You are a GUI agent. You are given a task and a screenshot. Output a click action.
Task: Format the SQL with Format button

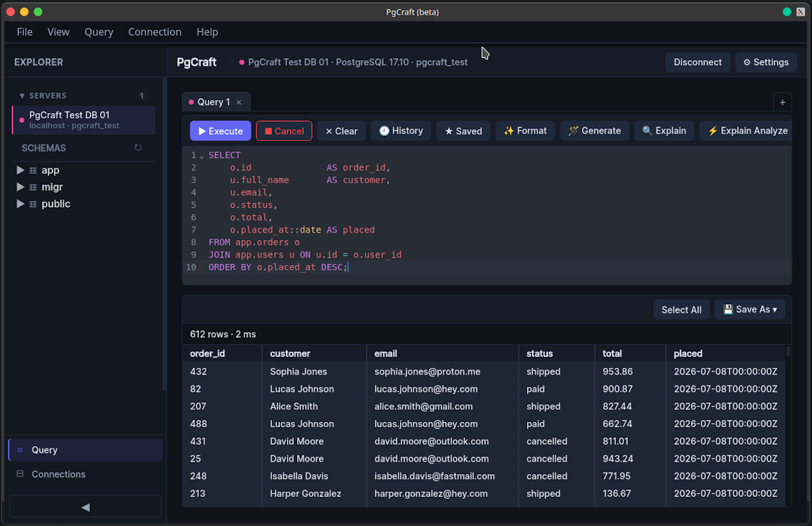point(525,131)
